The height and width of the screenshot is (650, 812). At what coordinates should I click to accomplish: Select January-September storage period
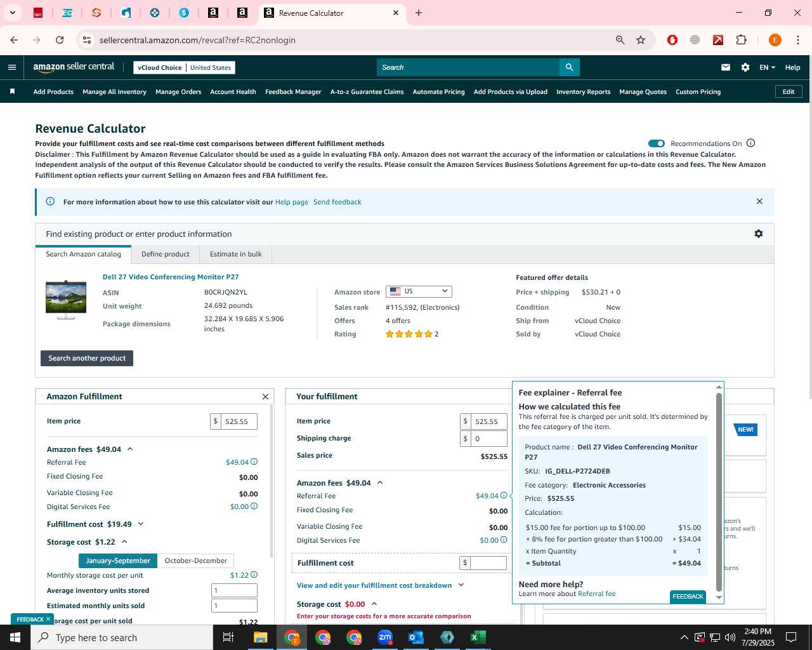(118, 560)
